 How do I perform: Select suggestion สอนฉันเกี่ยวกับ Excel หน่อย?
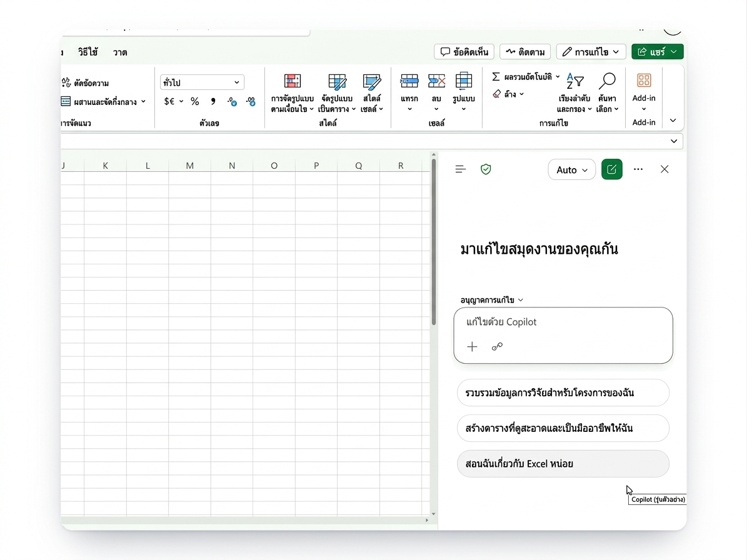point(563,464)
